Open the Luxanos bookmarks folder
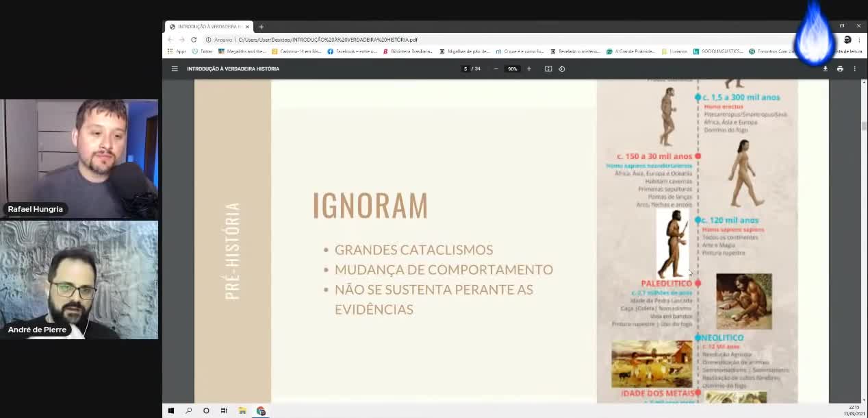This screenshot has width=868, height=418. [674, 51]
